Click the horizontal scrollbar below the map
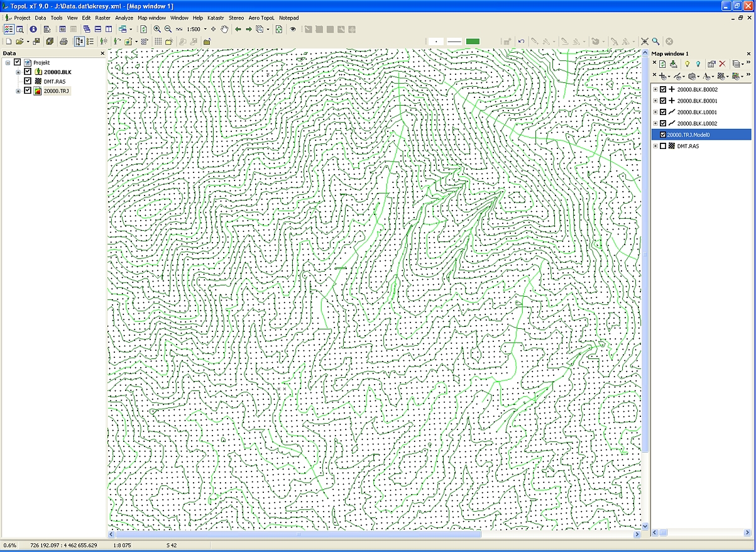756x552 pixels. 377,534
